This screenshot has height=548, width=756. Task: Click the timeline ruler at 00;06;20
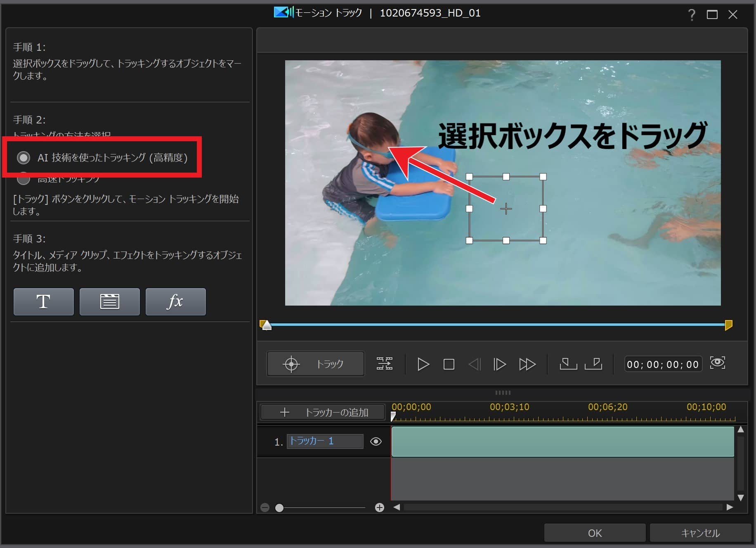pos(607,407)
